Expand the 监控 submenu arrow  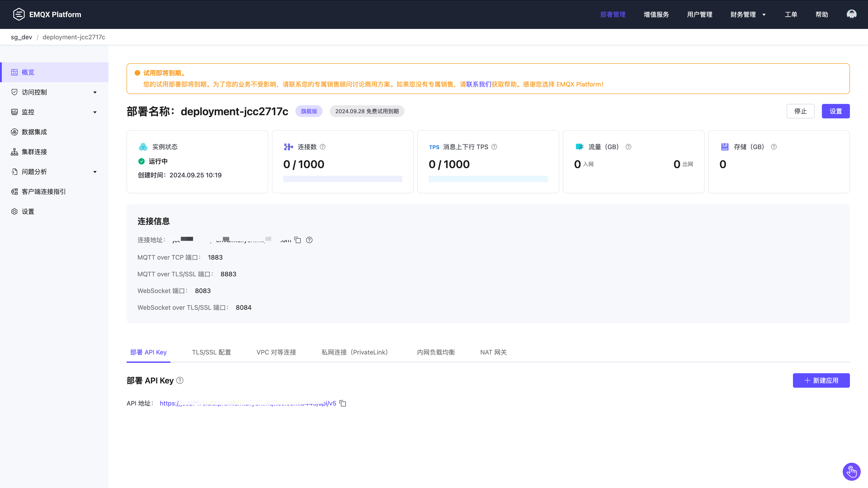tap(95, 112)
